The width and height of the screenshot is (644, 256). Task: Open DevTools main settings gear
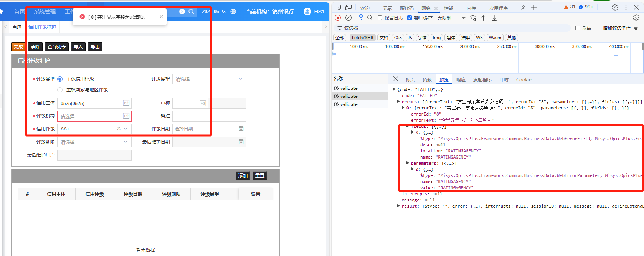click(615, 7)
